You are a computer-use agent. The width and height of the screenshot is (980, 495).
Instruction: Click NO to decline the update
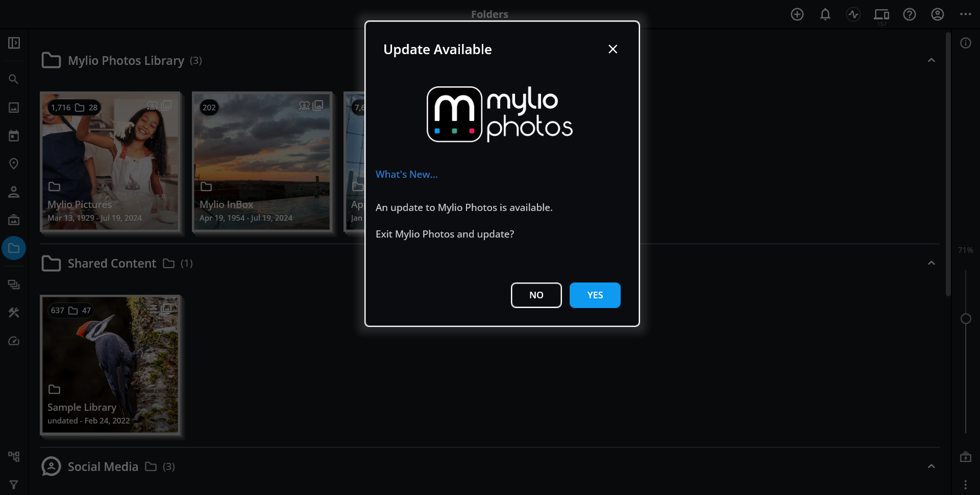click(536, 295)
